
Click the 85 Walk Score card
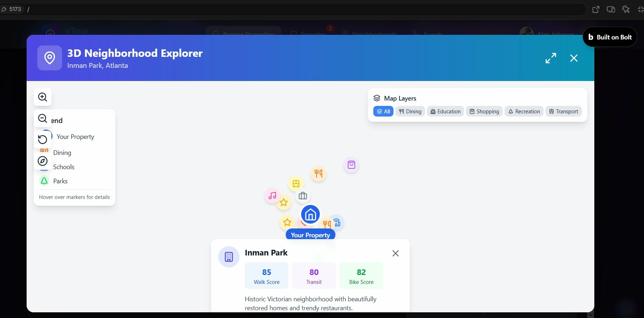pyautogui.click(x=266, y=276)
